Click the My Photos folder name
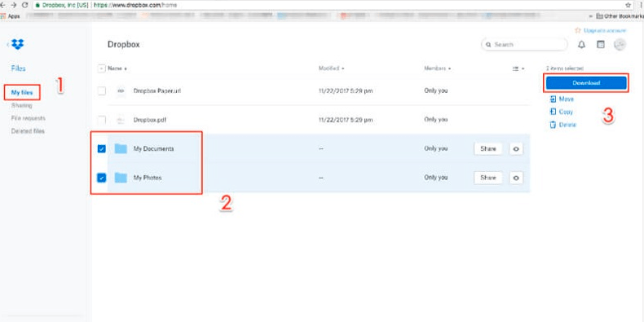The width and height of the screenshot is (644, 322). [148, 178]
